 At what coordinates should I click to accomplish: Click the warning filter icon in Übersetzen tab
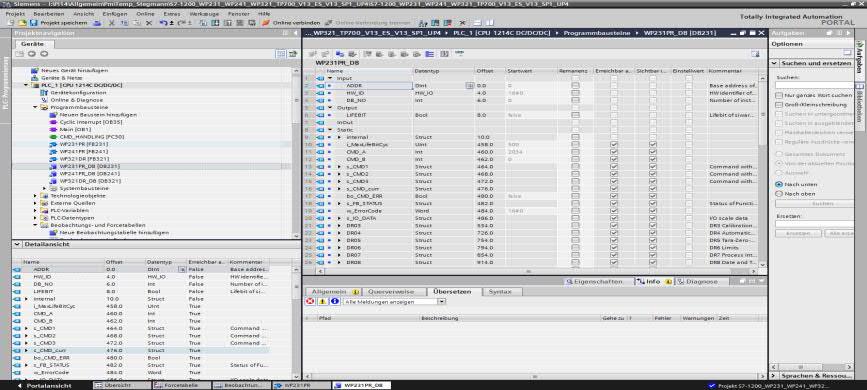[322, 301]
